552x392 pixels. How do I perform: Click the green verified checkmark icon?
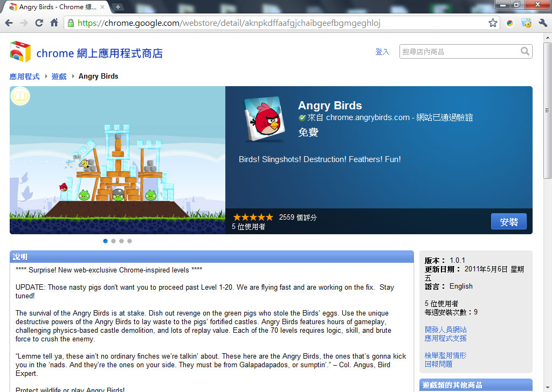(x=302, y=117)
